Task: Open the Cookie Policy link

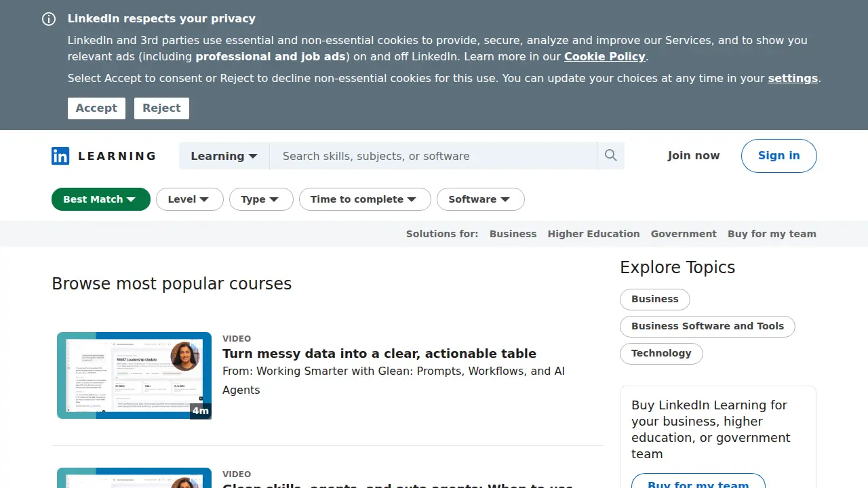Action: click(605, 57)
